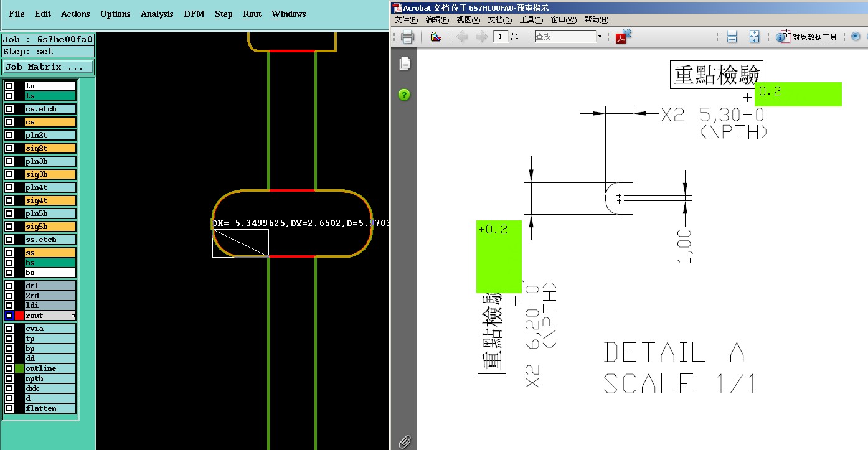This screenshot has width=868, height=450.
Task: Select the object data tool icon
Action: click(783, 37)
